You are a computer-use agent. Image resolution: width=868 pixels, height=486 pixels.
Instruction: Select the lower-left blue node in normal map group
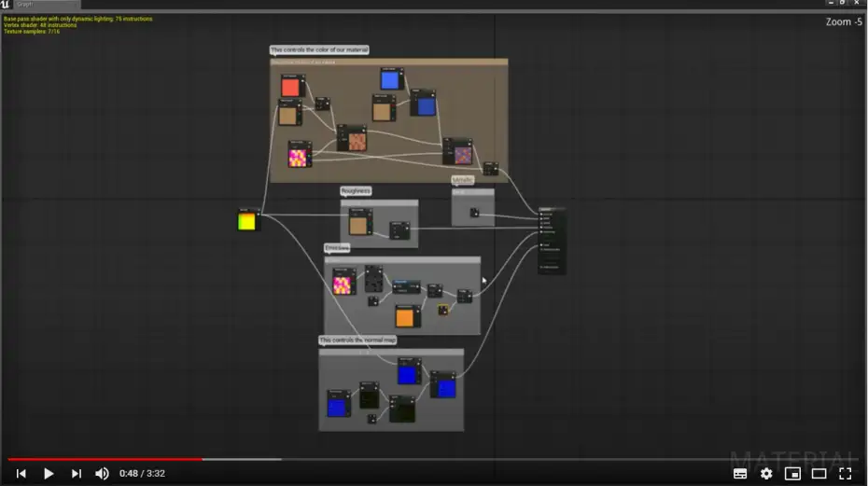click(338, 404)
